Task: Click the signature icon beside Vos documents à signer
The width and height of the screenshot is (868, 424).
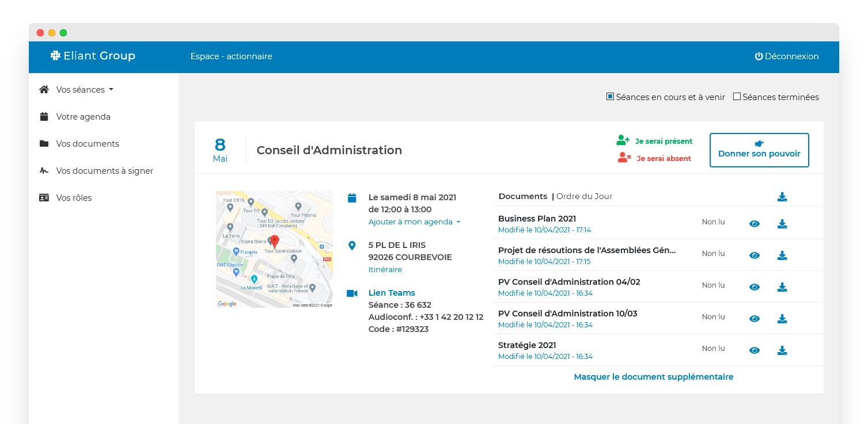Action: (x=44, y=170)
